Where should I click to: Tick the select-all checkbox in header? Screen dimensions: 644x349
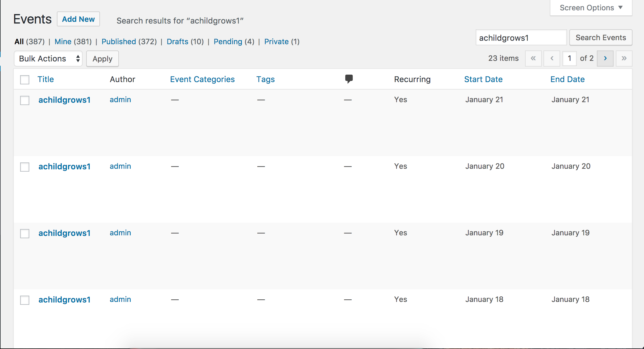coord(25,80)
